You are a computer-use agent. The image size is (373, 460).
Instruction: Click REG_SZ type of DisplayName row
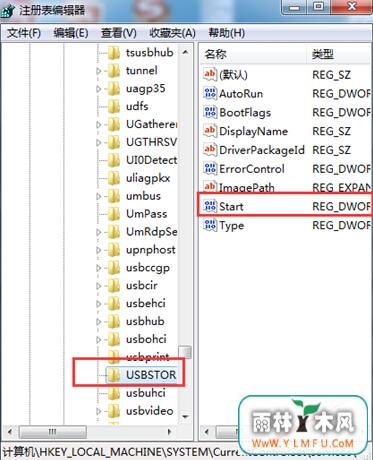[x=331, y=131]
